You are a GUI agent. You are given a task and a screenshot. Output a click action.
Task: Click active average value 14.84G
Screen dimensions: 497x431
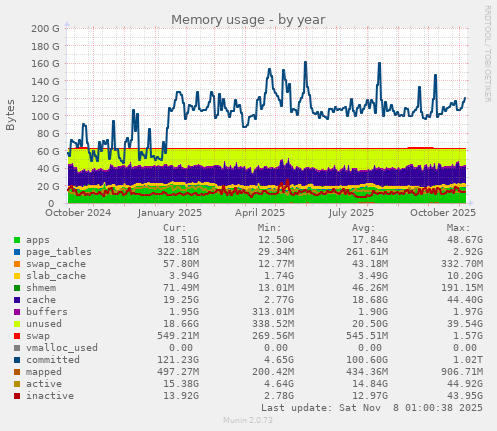pos(370,384)
